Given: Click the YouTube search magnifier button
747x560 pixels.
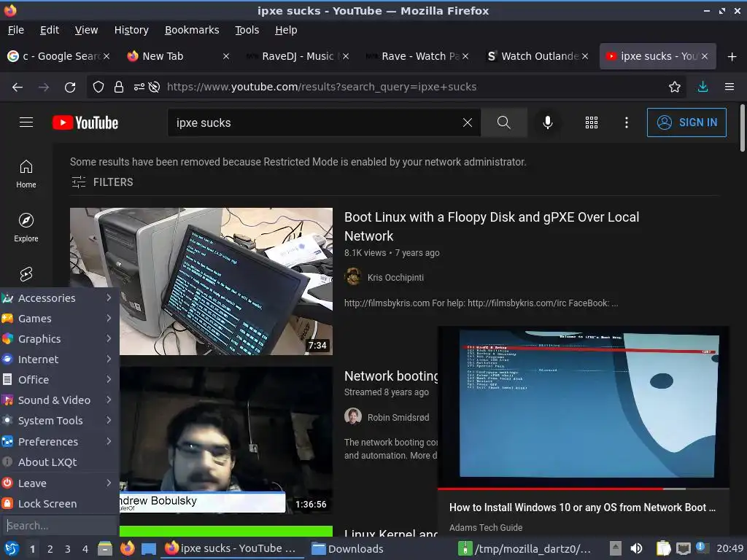Looking at the screenshot, I should pyautogui.click(x=503, y=122).
